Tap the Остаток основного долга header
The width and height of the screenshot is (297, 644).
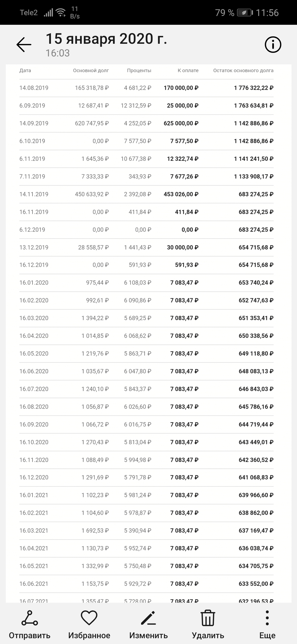[x=243, y=70]
